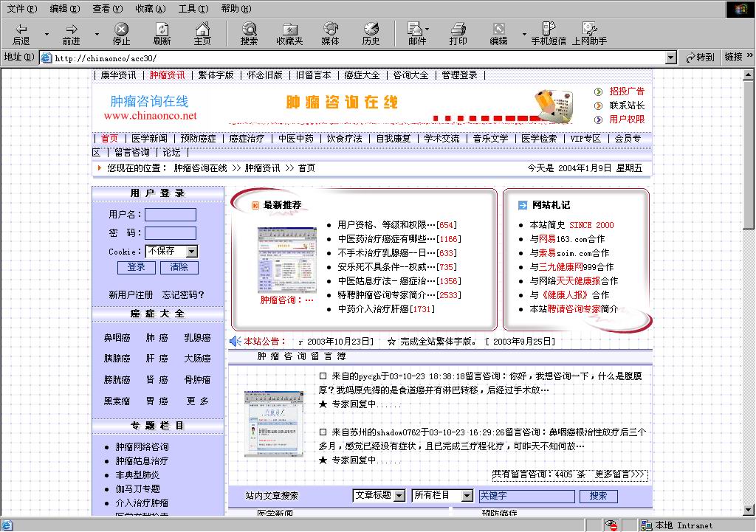This screenshot has width=756, height=532.
Task: Open the Mail button dropdown arrow
Action: pyautogui.click(x=427, y=29)
